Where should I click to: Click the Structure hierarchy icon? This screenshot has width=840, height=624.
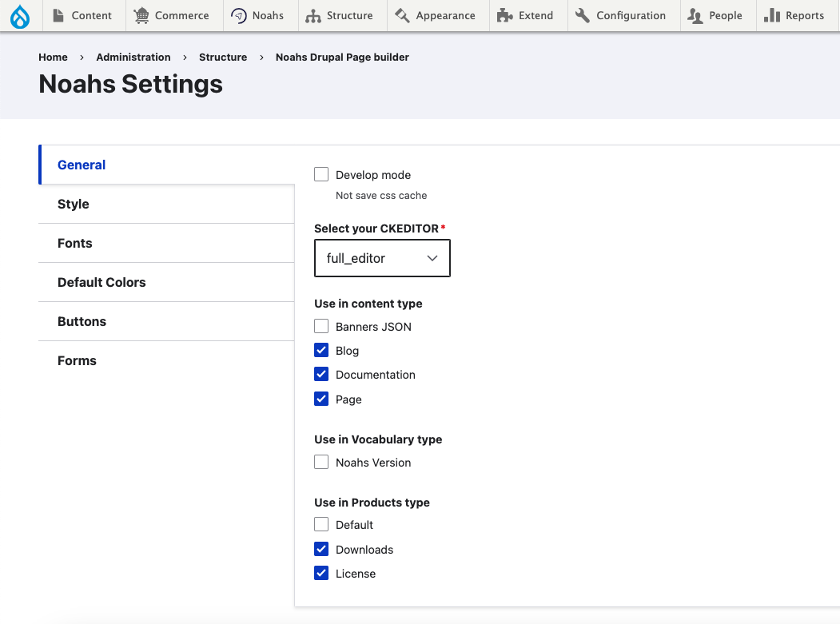point(313,15)
